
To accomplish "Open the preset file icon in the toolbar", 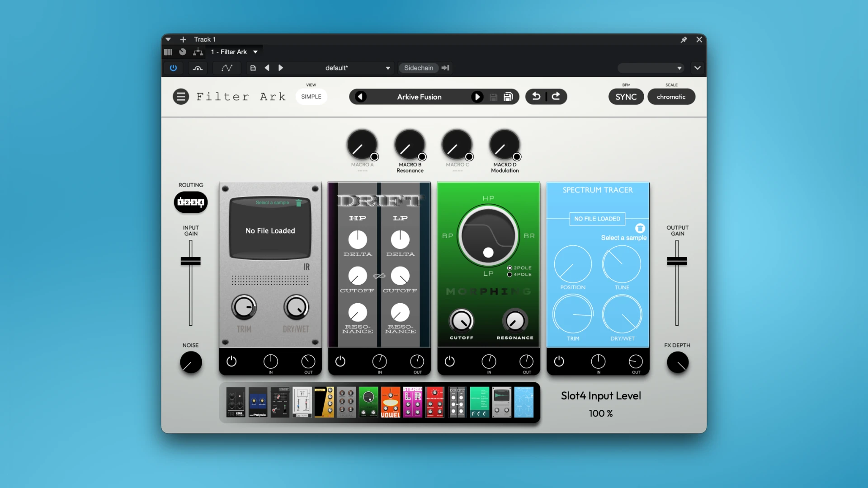I will point(253,68).
